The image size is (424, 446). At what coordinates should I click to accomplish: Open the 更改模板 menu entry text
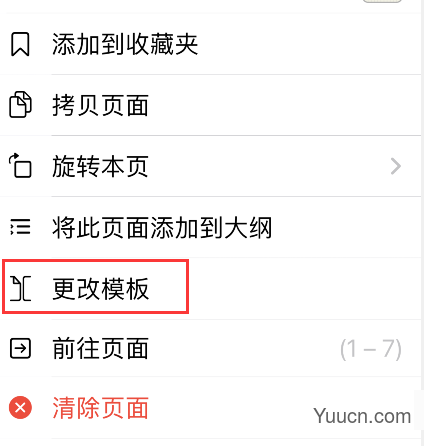pyautogui.click(x=100, y=289)
